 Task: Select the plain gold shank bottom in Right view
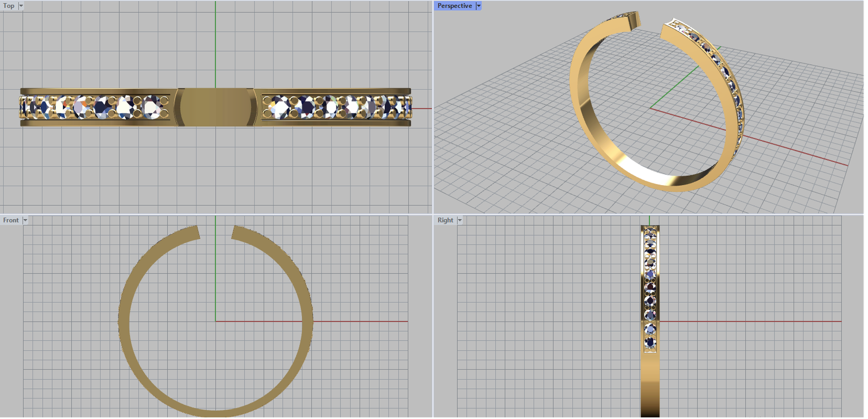click(x=650, y=391)
